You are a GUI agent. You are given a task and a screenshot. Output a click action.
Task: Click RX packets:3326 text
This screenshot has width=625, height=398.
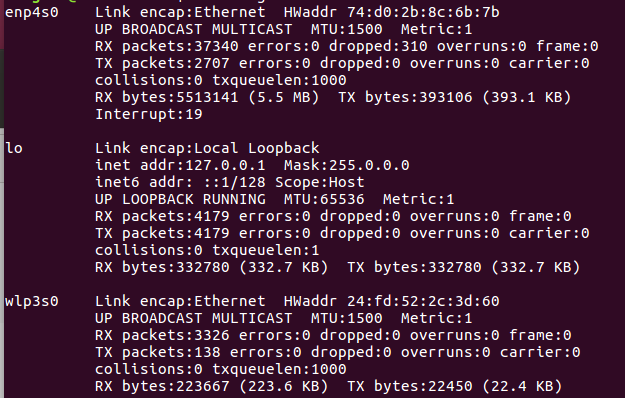pos(162,335)
